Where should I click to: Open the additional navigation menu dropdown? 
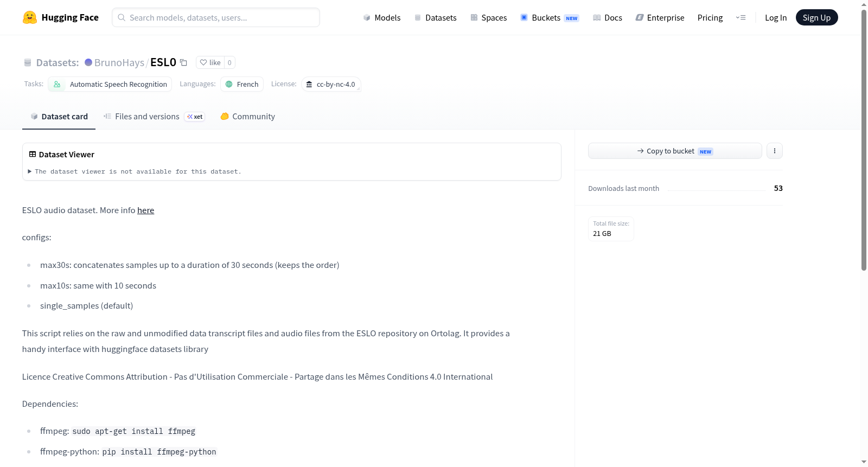[x=741, y=17]
